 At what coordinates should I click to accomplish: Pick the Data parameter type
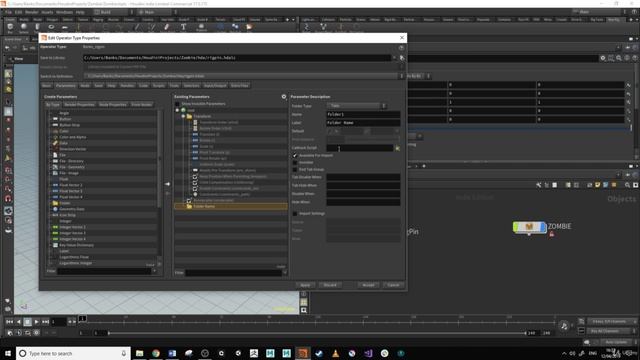(x=63, y=143)
